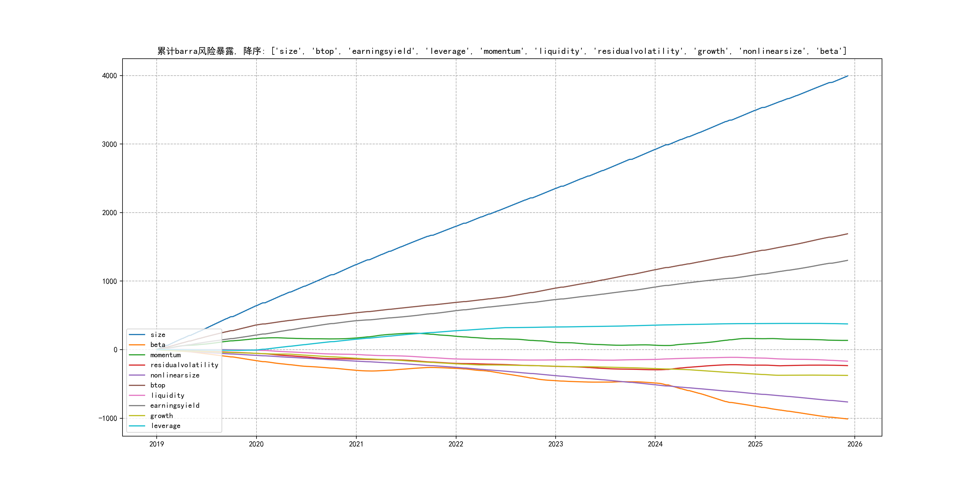Click the btop legend label
The height and width of the screenshot is (490, 980).
pos(158,385)
